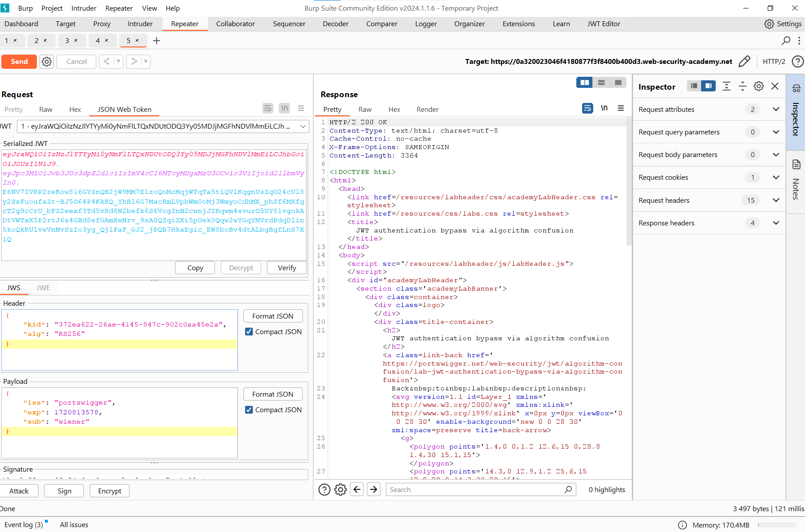Switch to side-by-side layout view

click(x=585, y=83)
